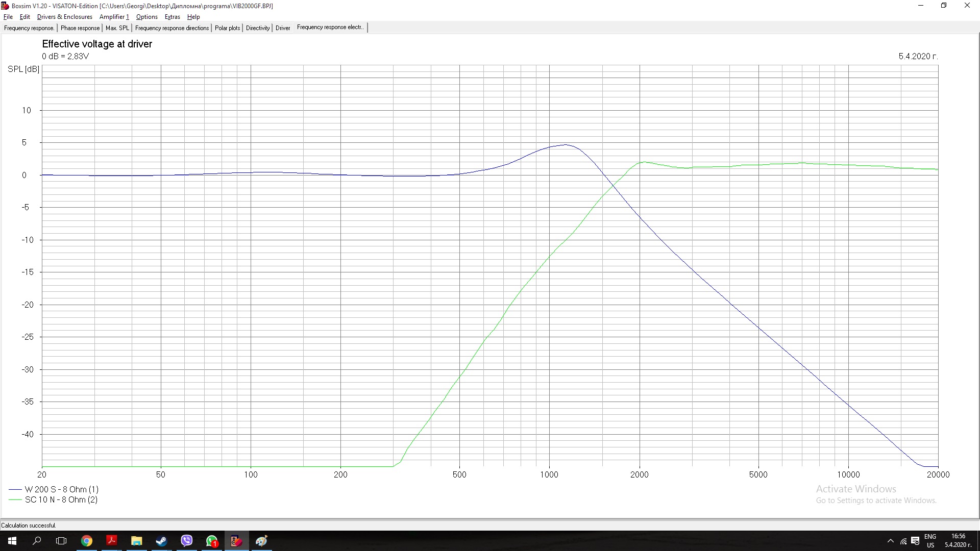Open Windows search from taskbar
This screenshot has width=980, height=551.
click(x=37, y=541)
